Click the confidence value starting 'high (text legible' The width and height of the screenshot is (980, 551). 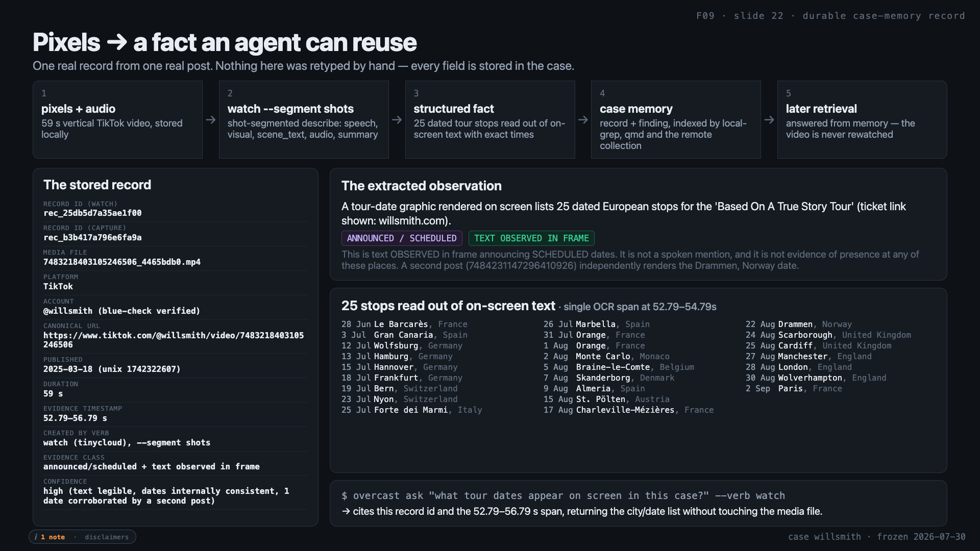166,496
